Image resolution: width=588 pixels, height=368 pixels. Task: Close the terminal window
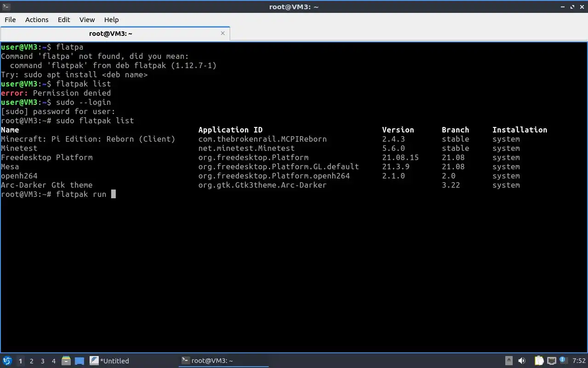point(582,6)
